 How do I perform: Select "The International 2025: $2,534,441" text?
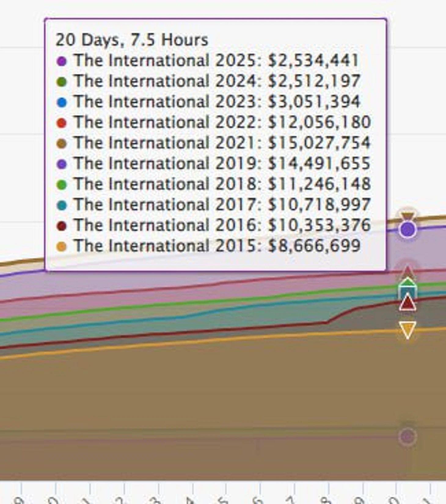pyautogui.click(x=217, y=60)
